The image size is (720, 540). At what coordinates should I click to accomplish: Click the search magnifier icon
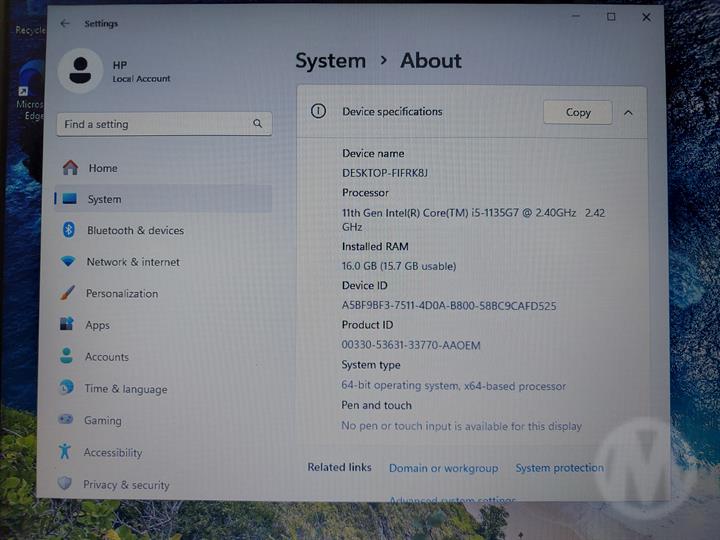coord(257,124)
